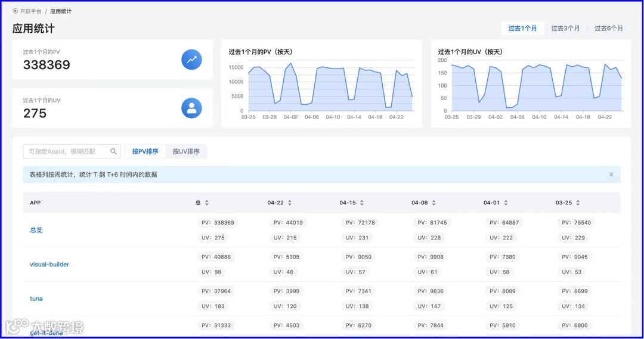
Task: Click the 275 UV summary value
Action: 35,113
